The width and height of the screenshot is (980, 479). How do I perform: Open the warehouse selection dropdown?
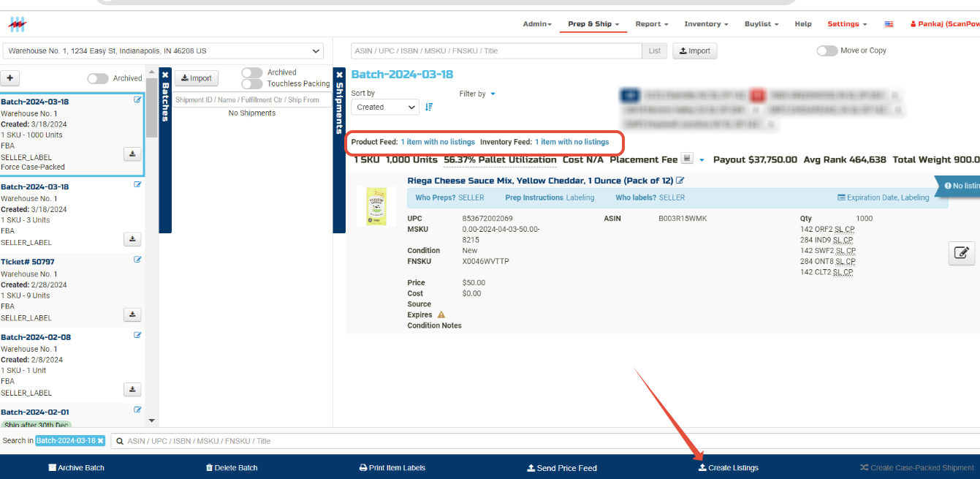(163, 51)
